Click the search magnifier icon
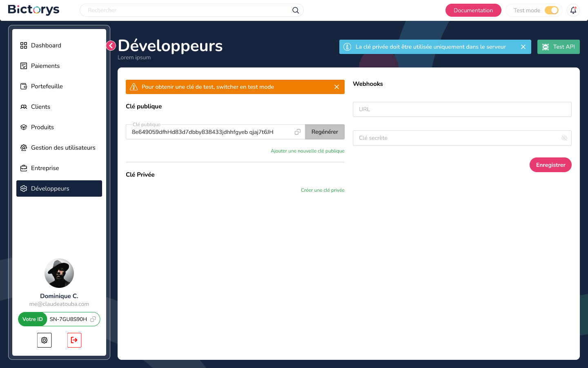This screenshot has height=368, width=588. [x=296, y=10]
